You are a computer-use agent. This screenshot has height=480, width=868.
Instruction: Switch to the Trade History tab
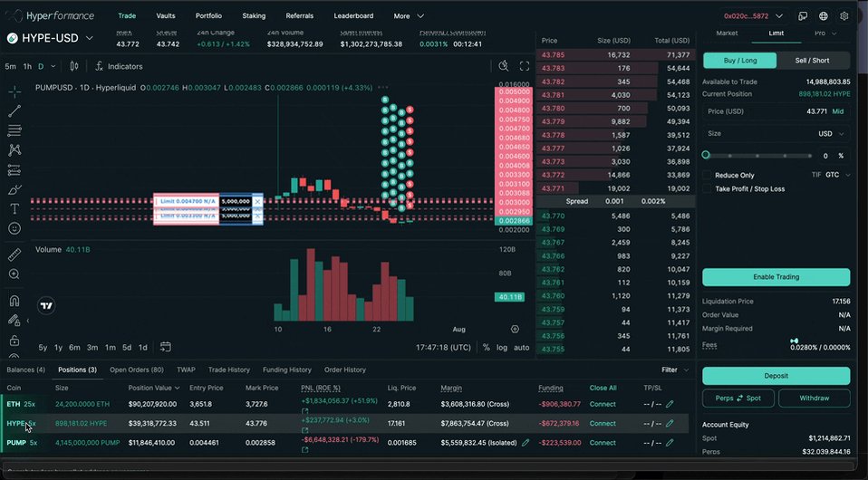[228, 370]
